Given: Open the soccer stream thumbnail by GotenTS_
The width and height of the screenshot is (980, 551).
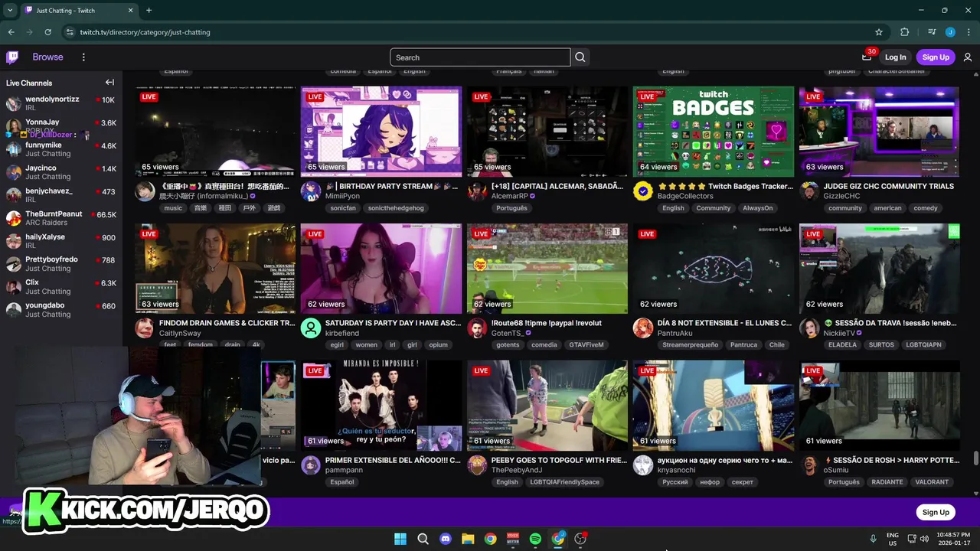Looking at the screenshot, I should (x=547, y=269).
